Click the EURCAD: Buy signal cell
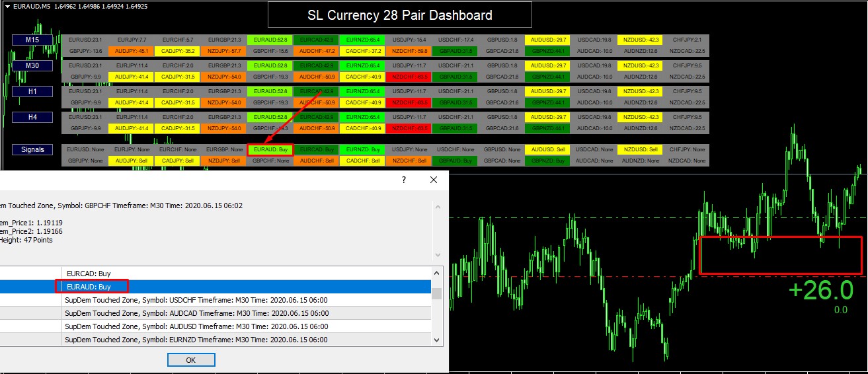 pos(316,150)
